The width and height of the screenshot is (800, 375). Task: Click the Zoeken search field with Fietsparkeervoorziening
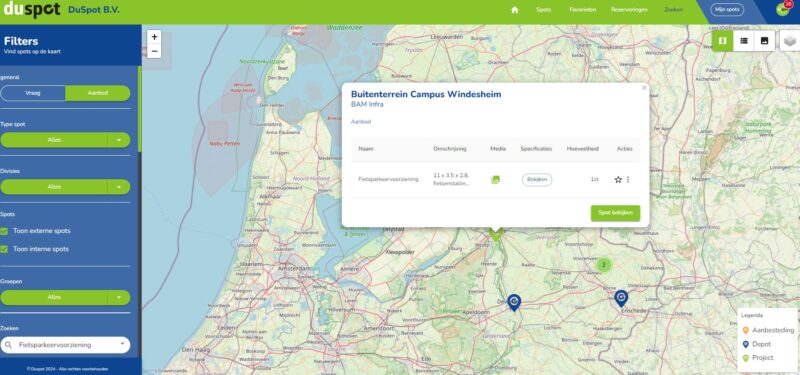pos(65,345)
